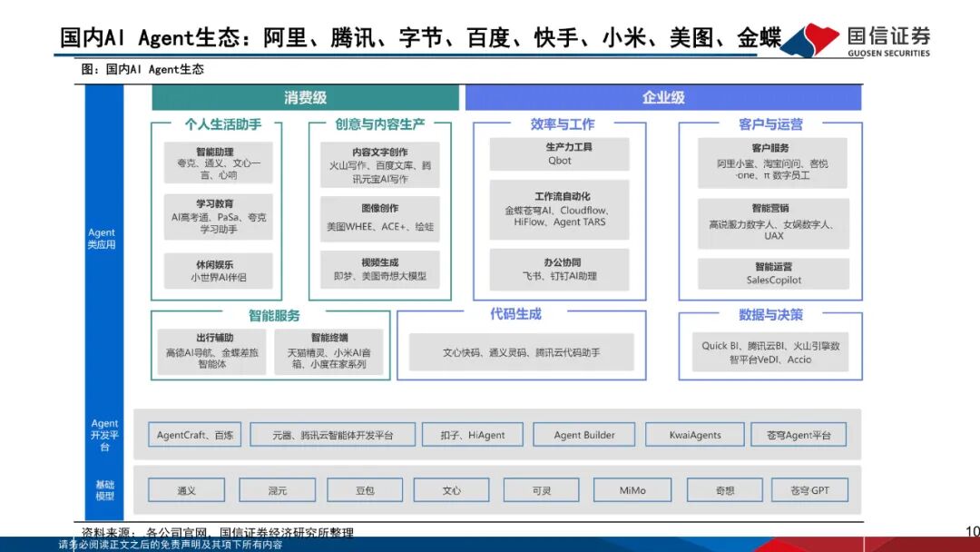The width and height of the screenshot is (980, 552).
Task: Select the 企业级 header tab
Action: point(663,98)
